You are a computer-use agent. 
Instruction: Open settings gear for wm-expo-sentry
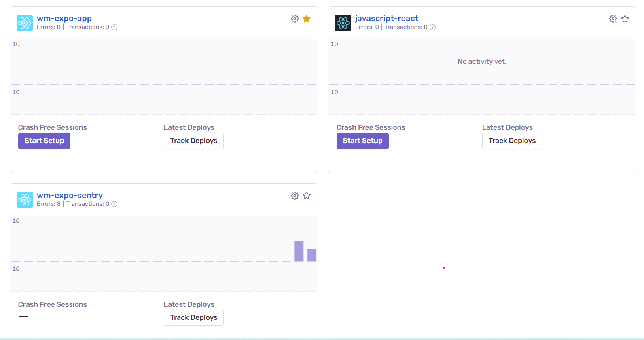tap(295, 196)
